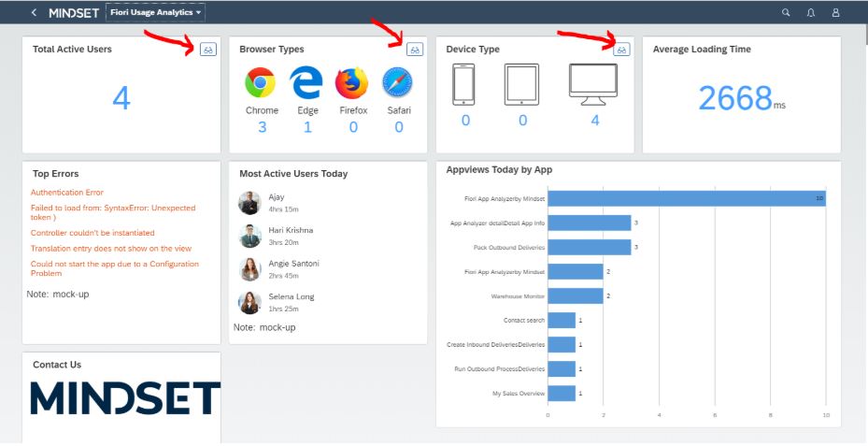The width and height of the screenshot is (868, 446).
Task: Click the page vertical scrollbar
Action: (x=865, y=34)
